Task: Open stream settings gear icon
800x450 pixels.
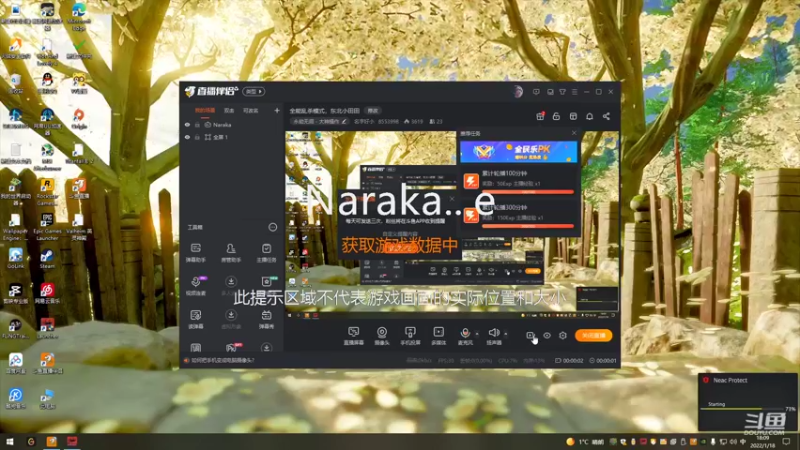Action: (563, 335)
